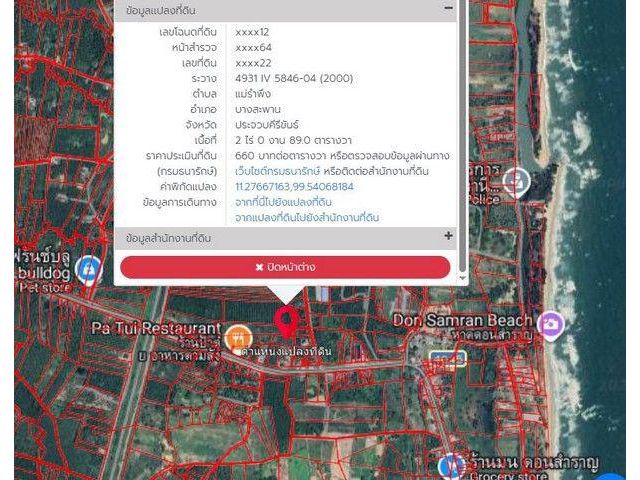Click the map sheet value 4931 IV 5846-04 (2000)

pos(294,78)
